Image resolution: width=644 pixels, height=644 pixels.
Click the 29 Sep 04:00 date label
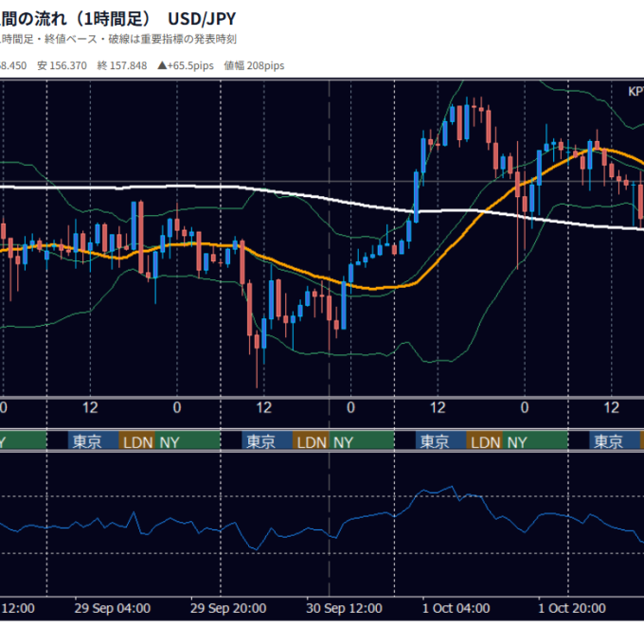tap(113, 608)
